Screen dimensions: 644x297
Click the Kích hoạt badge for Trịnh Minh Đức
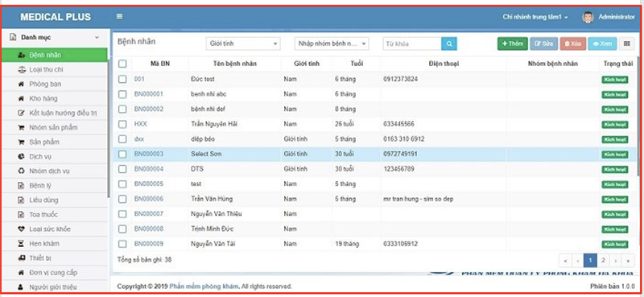tap(615, 229)
